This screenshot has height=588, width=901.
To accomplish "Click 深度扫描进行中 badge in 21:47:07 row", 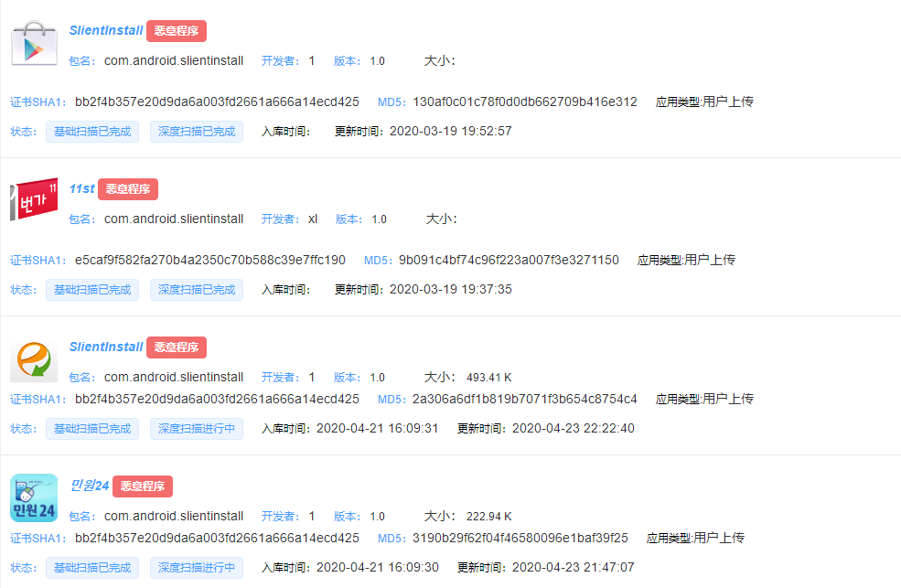I will 197,568.
